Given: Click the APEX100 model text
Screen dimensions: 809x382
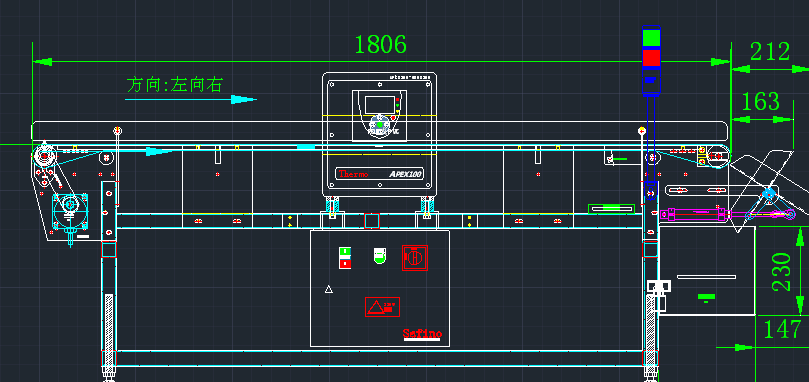Looking at the screenshot, I should click(x=406, y=174).
